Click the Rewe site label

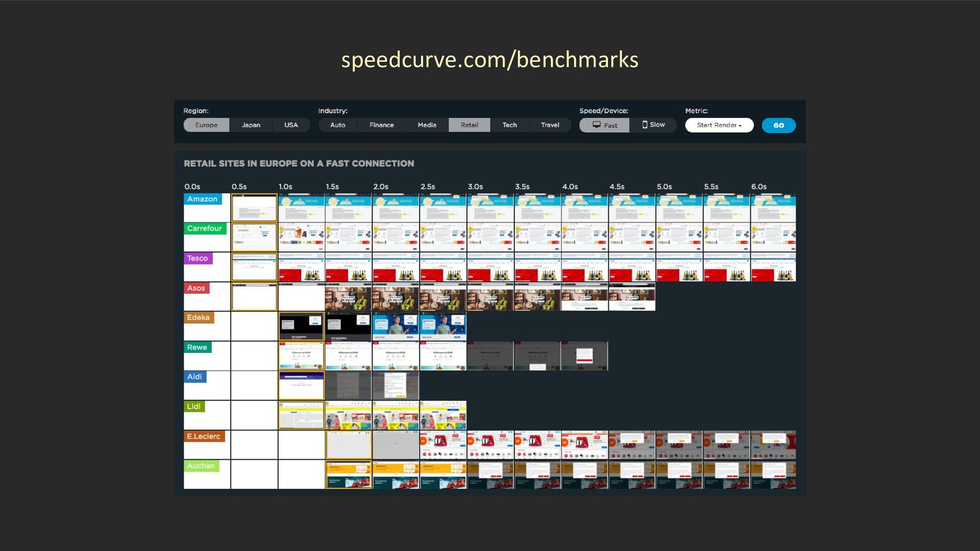[197, 347]
